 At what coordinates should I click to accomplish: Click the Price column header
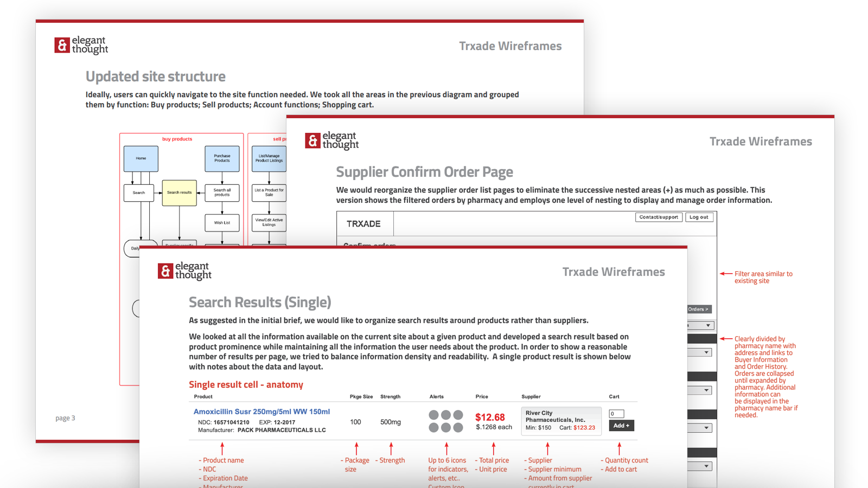point(482,397)
